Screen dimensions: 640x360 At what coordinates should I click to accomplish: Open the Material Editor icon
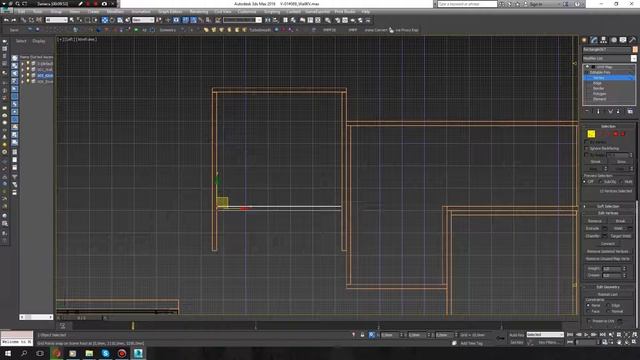(328, 20)
